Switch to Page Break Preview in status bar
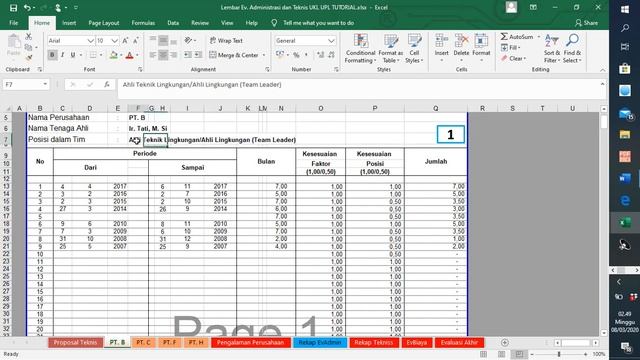This screenshot has width=640, height=360. click(519, 354)
